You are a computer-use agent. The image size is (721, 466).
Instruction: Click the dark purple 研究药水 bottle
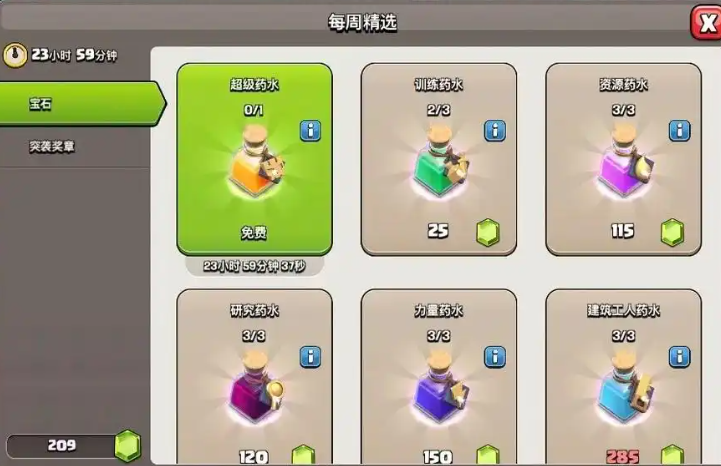255,387
